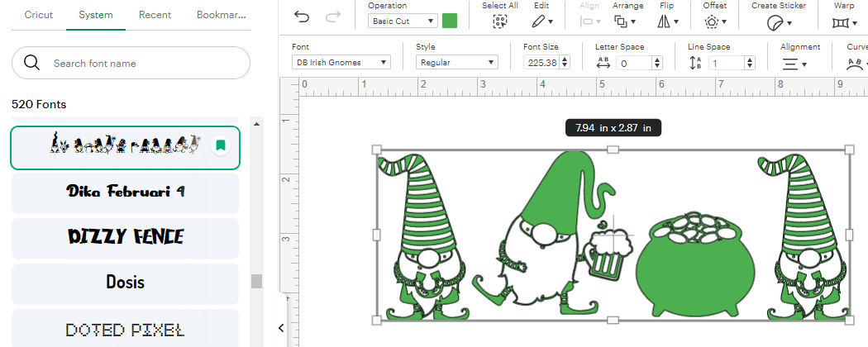
Task: Click the green operation color swatch
Action: (x=450, y=21)
